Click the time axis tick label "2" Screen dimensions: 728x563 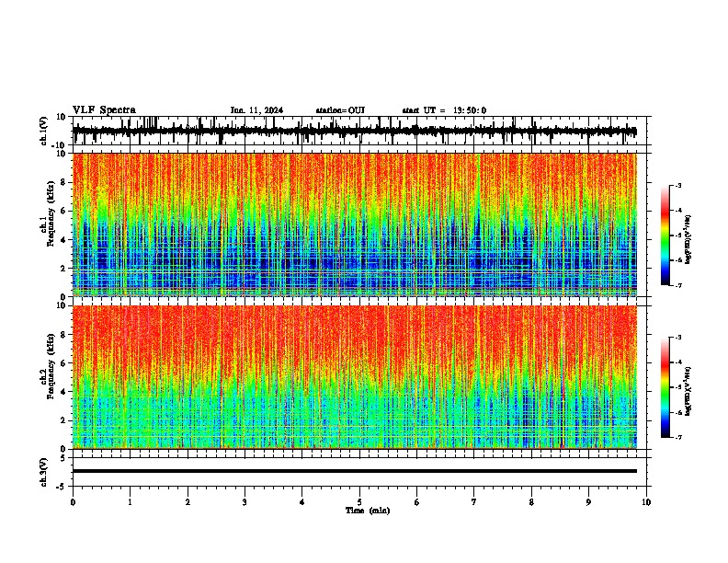[188, 502]
